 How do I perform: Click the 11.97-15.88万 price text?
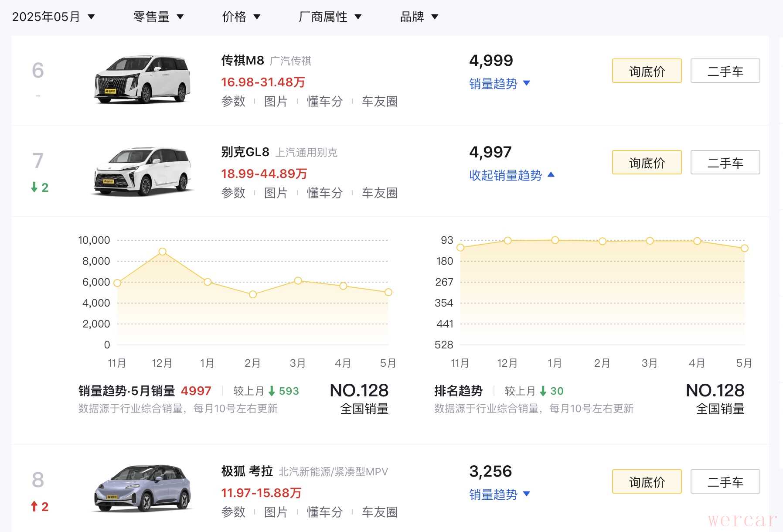click(x=261, y=493)
